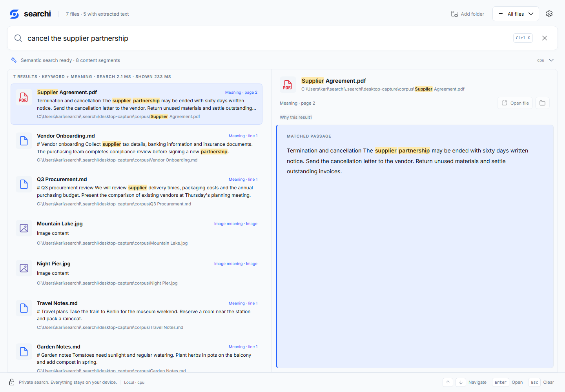Click the Open file button

click(515, 103)
